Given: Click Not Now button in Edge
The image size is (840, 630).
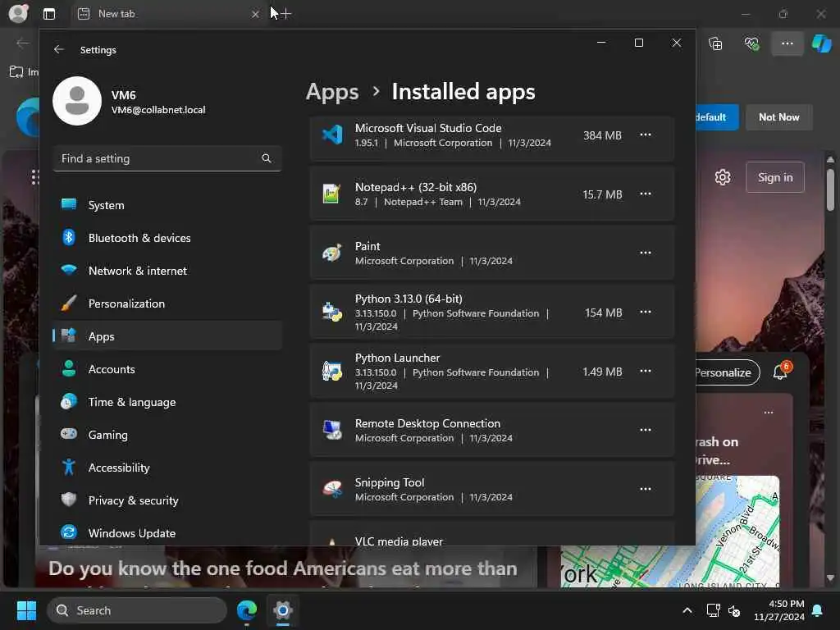Looking at the screenshot, I should coord(779,116).
